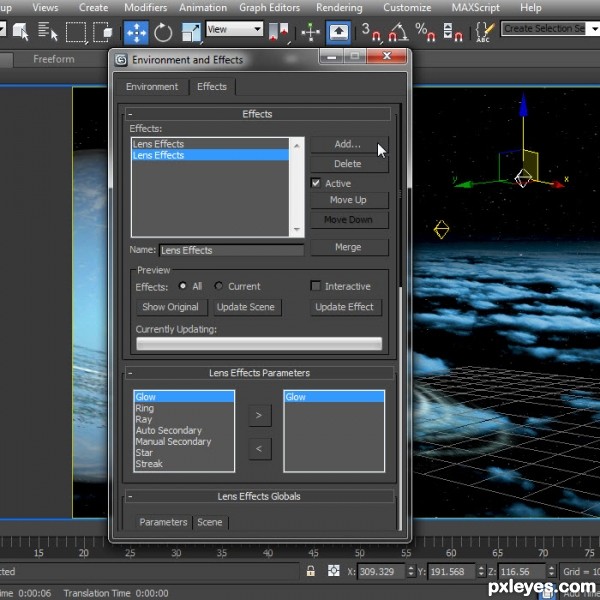
Task: Toggle Angle Snap icon
Action: tap(398, 32)
